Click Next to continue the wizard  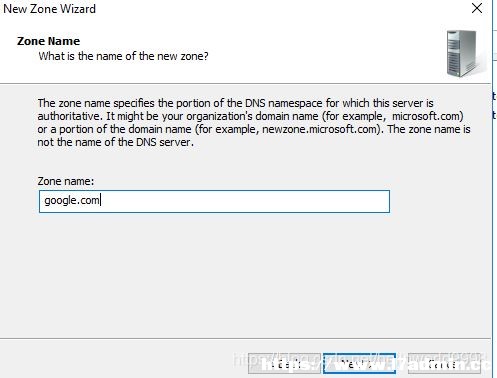coord(359,363)
